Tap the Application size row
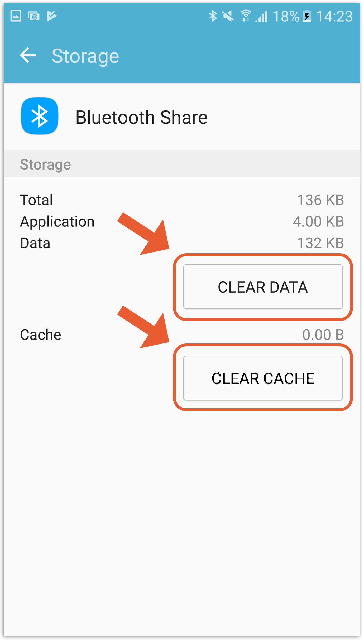Screen dimensions: 364x644 pos(182,221)
